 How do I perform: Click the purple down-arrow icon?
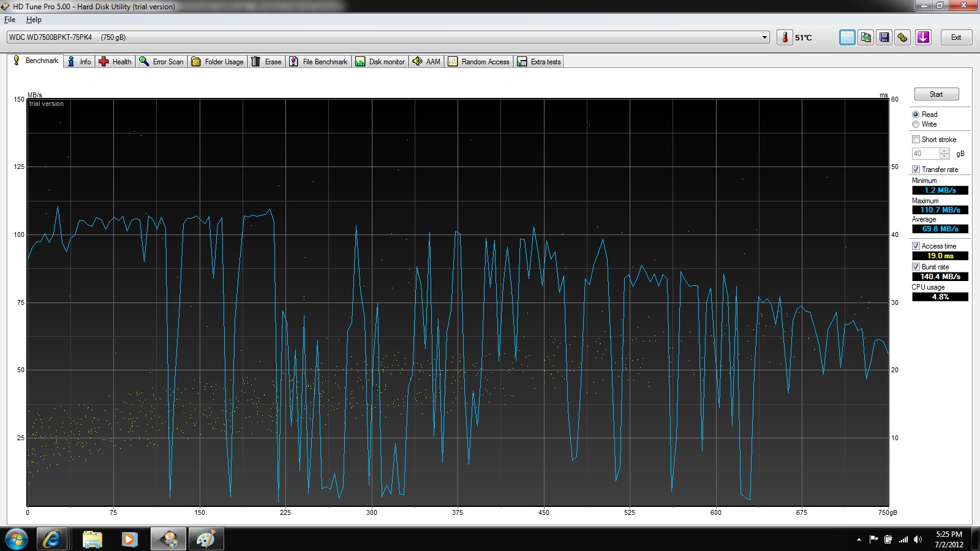923,37
